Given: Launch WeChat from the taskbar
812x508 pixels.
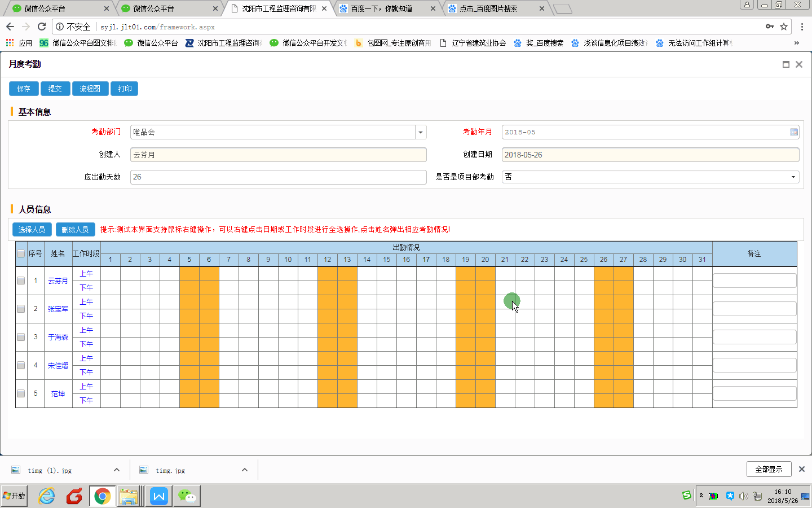Looking at the screenshot, I should click(x=187, y=496).
